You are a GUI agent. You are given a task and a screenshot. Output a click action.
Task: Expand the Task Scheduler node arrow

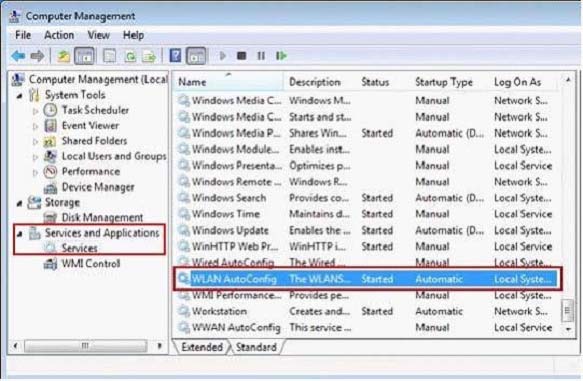[35, 111]
